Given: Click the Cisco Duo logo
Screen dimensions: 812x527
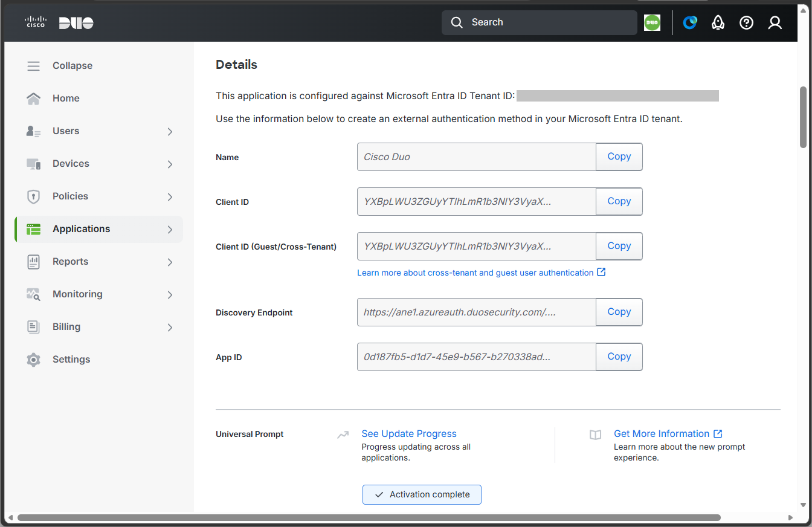Looking at the screenshot, I should pos(59,23).
